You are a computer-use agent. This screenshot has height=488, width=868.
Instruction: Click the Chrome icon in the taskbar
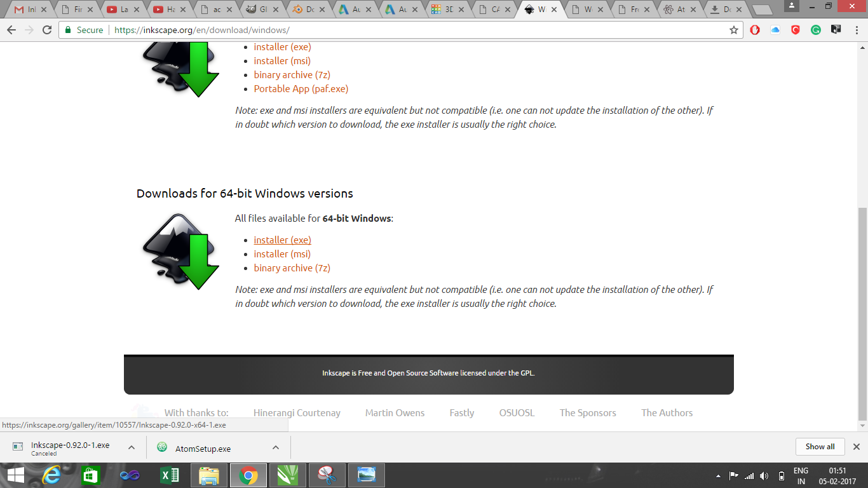pos(248,475)
